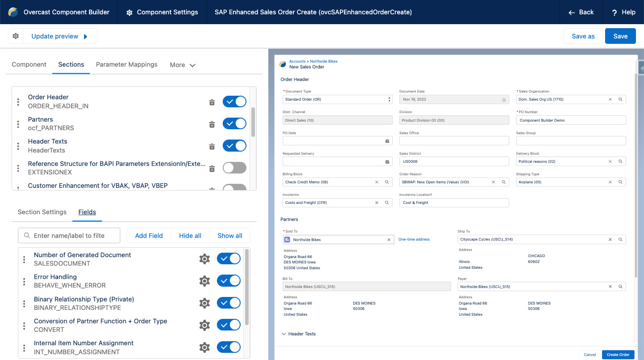Toggle the Error Handling field switch
The height and width of the screenshot is (360, 644).
pyautogui.click(x=229, y=280)
